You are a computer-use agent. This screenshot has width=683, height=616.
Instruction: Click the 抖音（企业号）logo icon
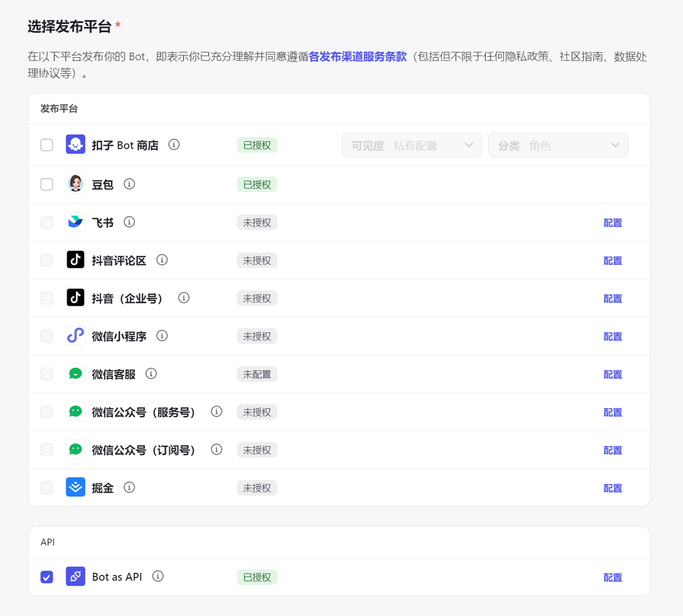click(x=75, y=297)
